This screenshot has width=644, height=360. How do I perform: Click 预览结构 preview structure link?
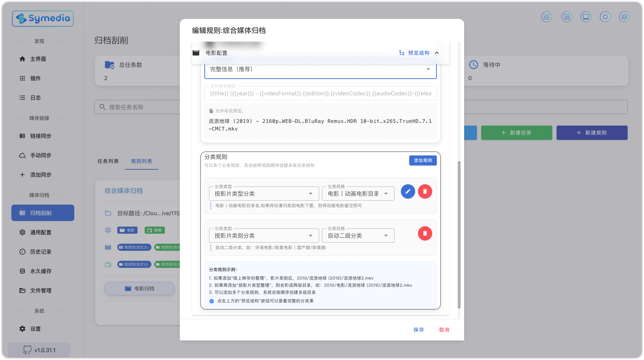(414, 53)
